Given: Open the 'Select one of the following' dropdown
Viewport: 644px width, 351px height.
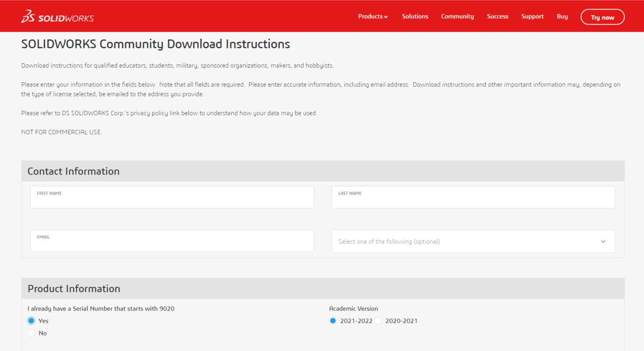Looking at the screenshot, I should pyautogui.click(x=473, y=241).
